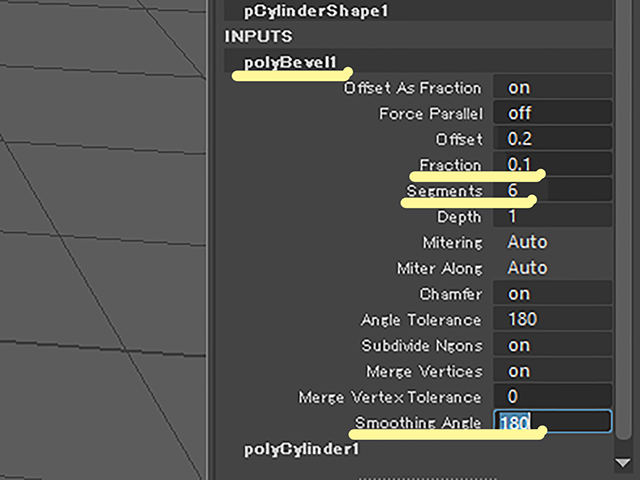Click the channel box vertical scrollbar
The width and height of the screenshot is (640, 480).
tap(623, 219)
